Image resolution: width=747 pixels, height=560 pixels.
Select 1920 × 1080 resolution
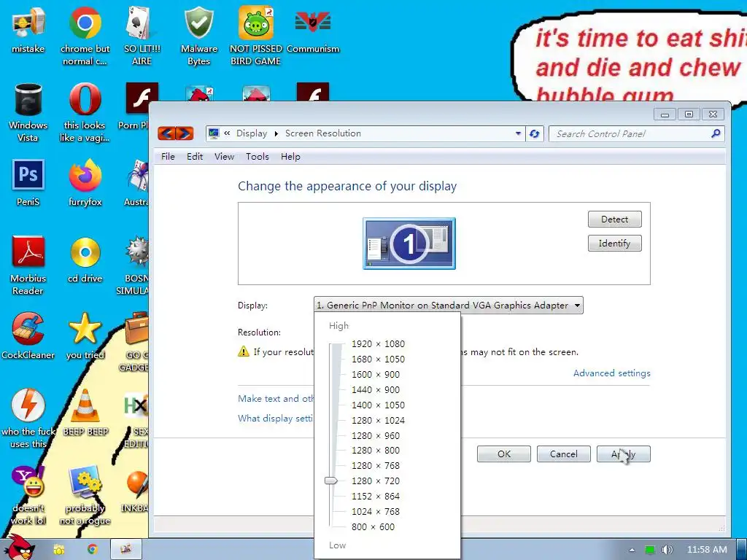click(378, 344)
